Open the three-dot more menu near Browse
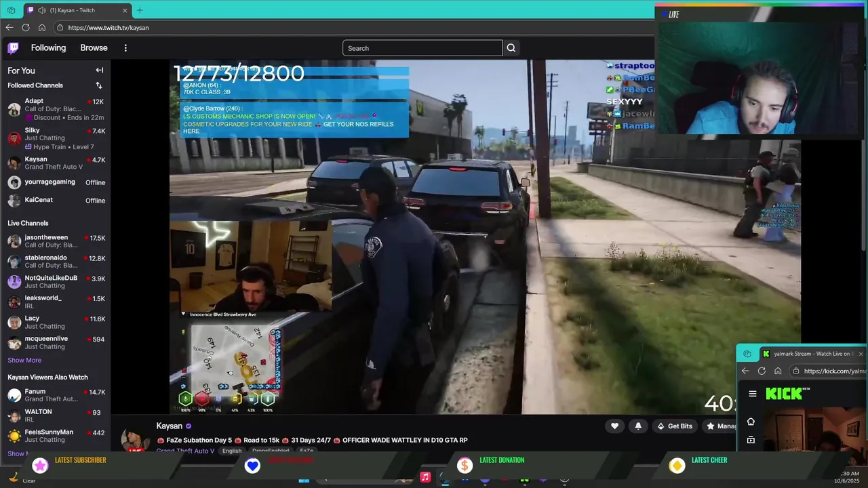 pyautogui.click(x=125, y=47)
